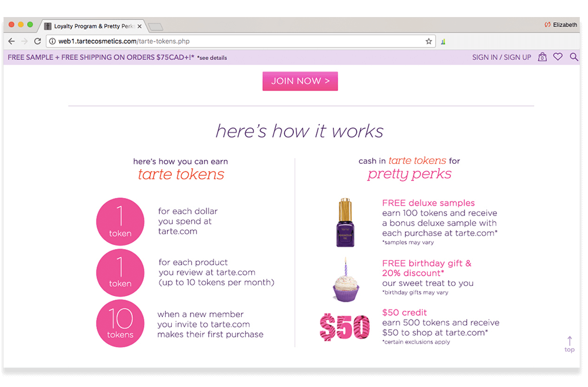Click the browser forward arrow

click(x=25, y=41)
